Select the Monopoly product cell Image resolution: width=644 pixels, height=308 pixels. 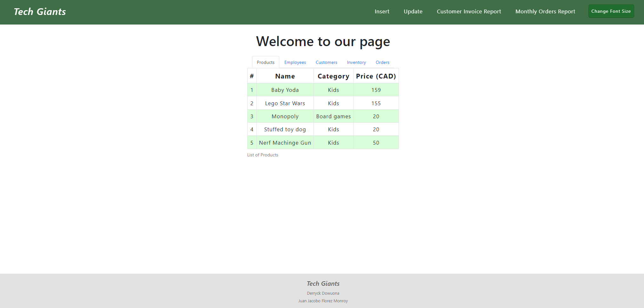285,116
